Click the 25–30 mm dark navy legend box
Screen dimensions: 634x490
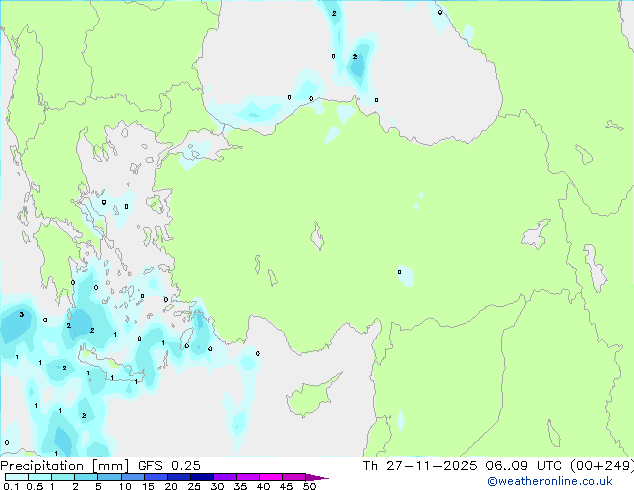tap(201, 477)
